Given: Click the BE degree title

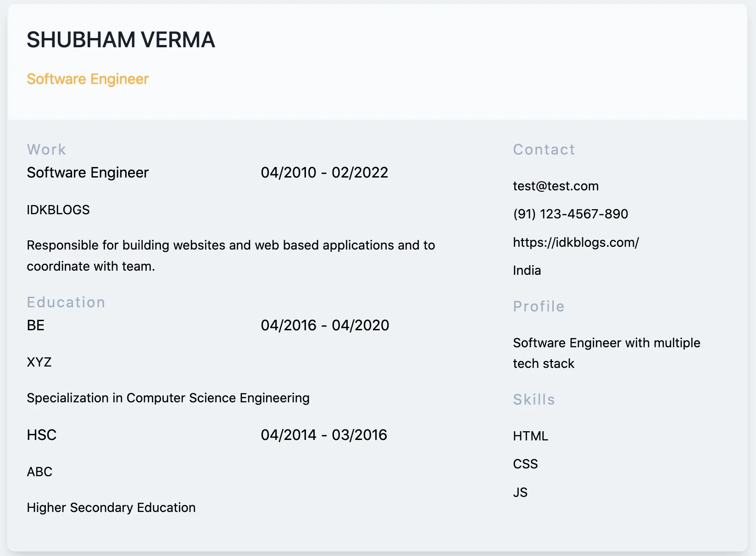Looking at the screenshot, I should click(36, 325).
